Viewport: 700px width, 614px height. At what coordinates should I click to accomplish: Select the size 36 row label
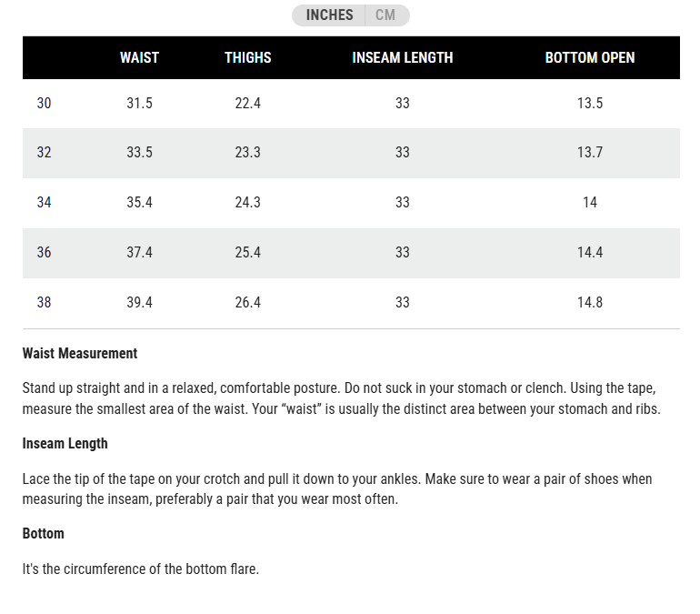coord(44,252)
